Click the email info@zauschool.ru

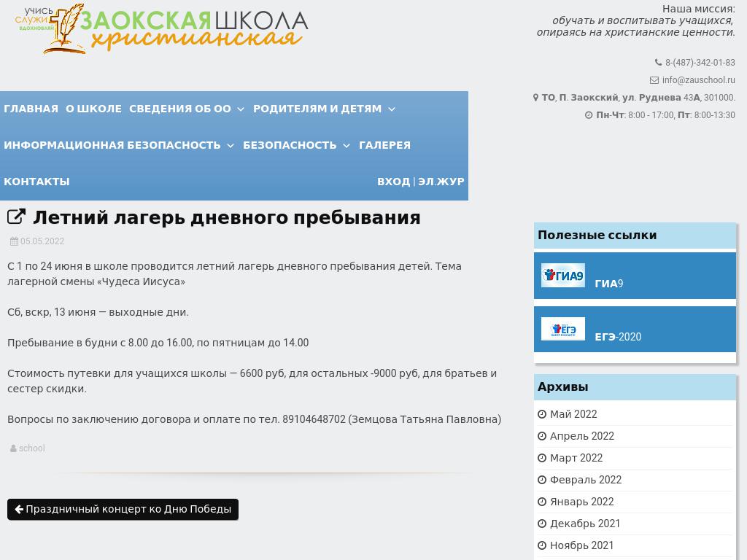pyautogui.click(x=698, y=80)
